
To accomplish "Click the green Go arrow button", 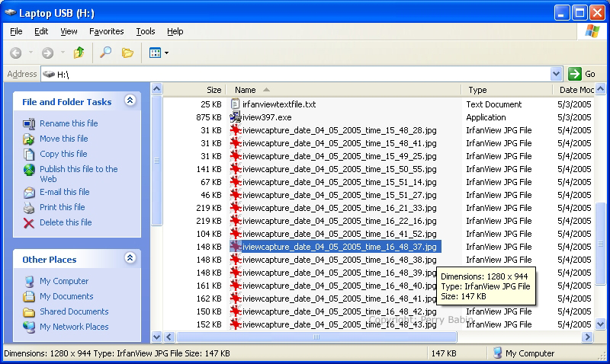I will point(575,73).
